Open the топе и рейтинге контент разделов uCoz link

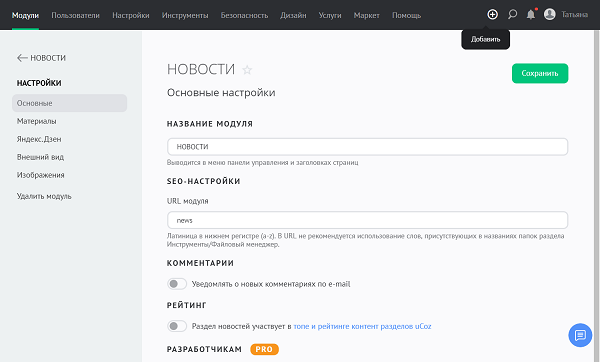tap(362, 326)
